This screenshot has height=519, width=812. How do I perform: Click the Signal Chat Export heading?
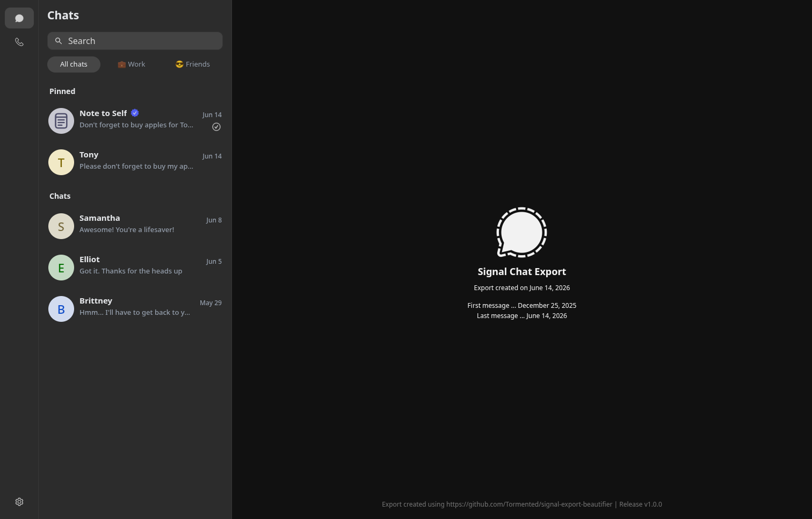point(522,272)
